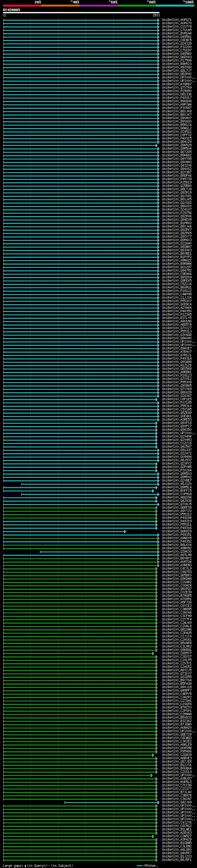Image resolution: width=197 pixels, height=868 pixels.
Task: Select label UniRef100_Q96350
Action: click(177, 430)
